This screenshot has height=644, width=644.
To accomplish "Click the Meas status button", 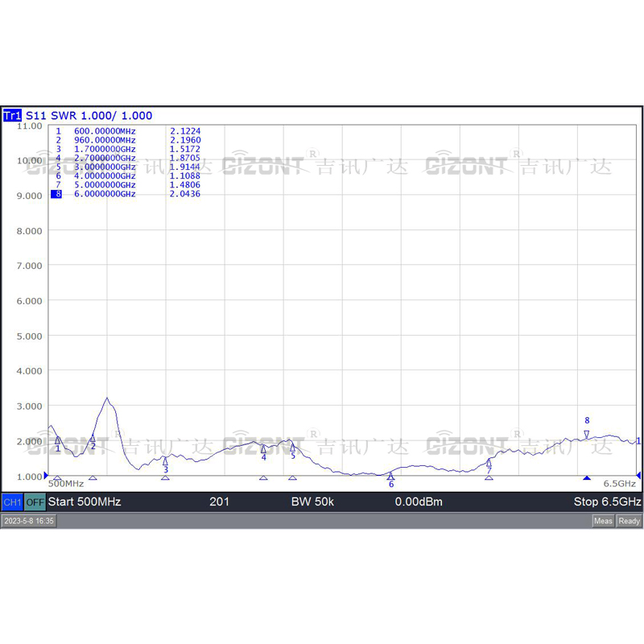I will click(603, 521).
